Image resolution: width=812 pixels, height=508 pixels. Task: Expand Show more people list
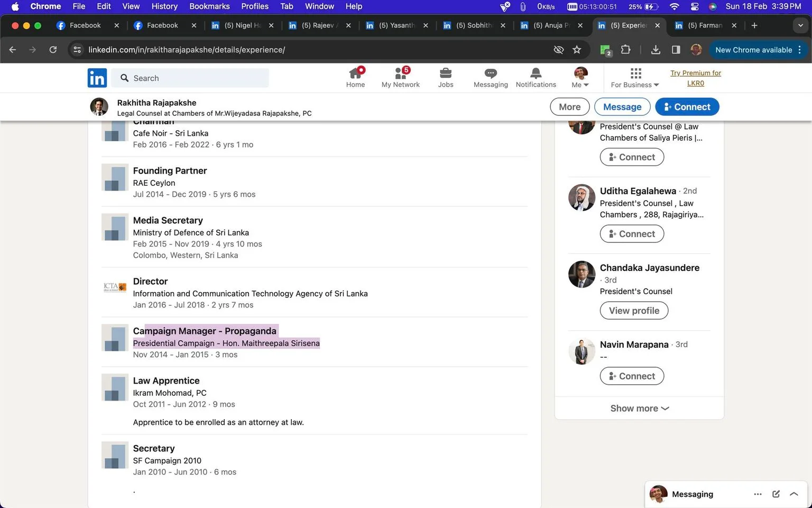tap(639, 409)
